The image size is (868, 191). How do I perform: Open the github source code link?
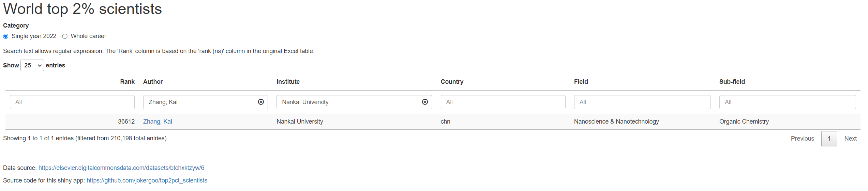[147, 180]
